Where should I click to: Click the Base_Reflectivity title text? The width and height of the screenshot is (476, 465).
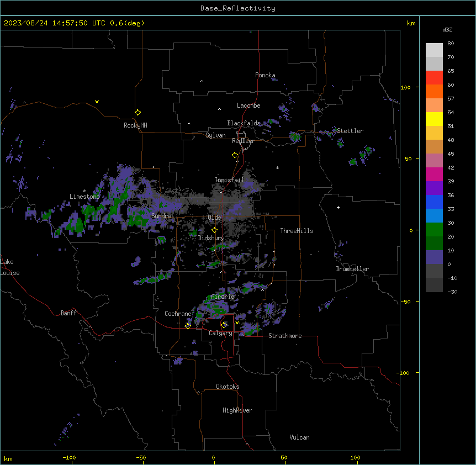(x=238, y=8)
